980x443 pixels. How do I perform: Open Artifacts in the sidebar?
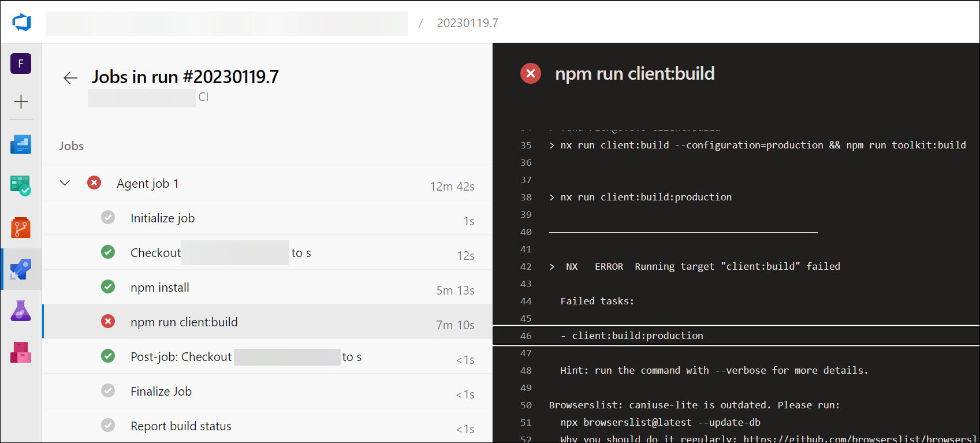tap(21, 352)
